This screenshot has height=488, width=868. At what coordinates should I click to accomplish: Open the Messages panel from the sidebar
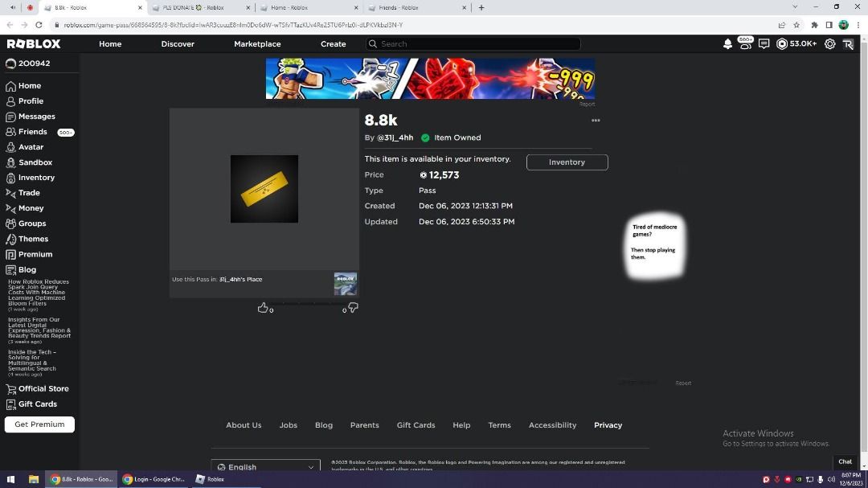[x=35, y=116]
